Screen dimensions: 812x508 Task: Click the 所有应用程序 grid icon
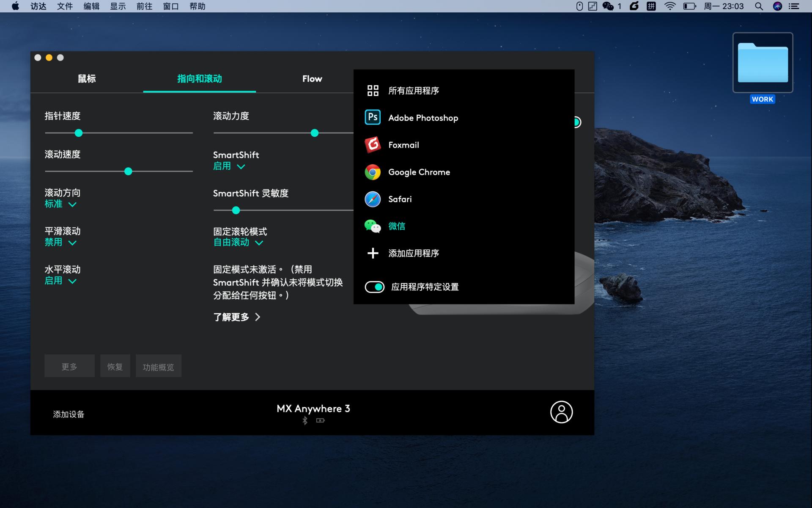373,90
